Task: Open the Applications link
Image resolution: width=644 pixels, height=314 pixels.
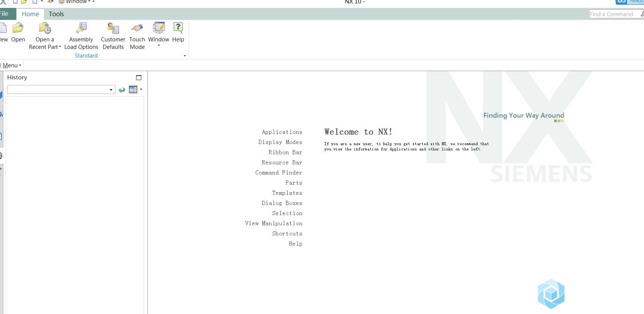Action: click(282, 132)
